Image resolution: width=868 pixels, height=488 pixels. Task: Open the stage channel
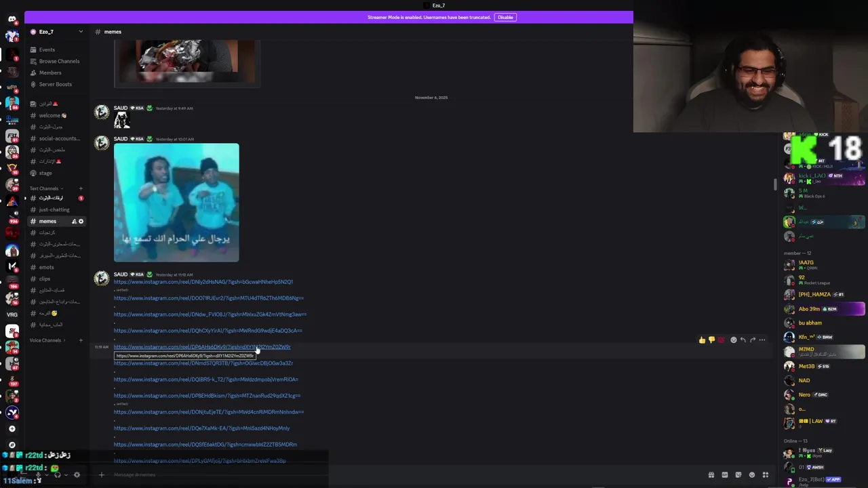click(56, 173)
